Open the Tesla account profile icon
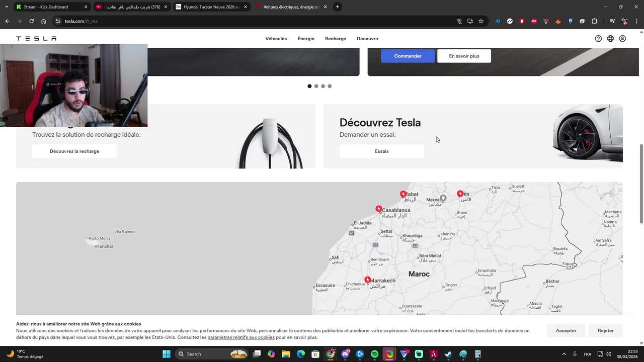 622,39
